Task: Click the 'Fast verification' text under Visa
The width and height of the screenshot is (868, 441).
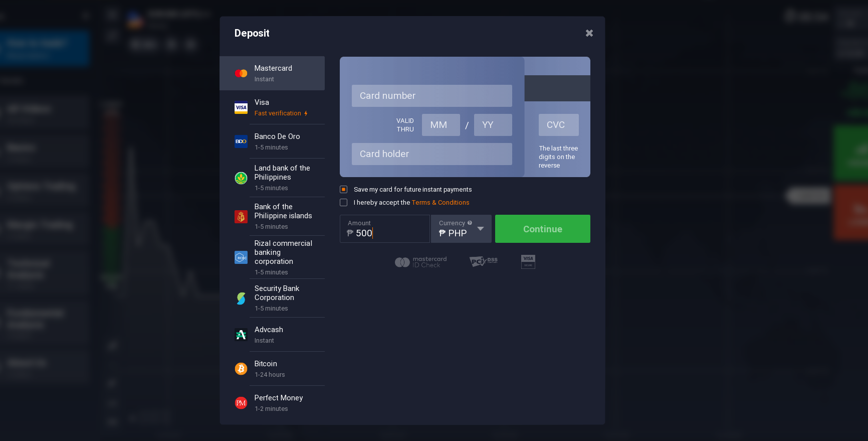Action: point(278,113)
